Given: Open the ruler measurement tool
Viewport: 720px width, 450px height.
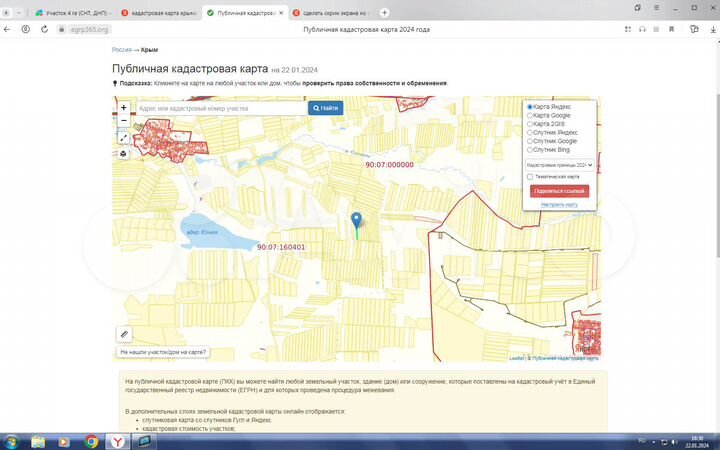Looking at the screenshot, I should pos(124,334).
